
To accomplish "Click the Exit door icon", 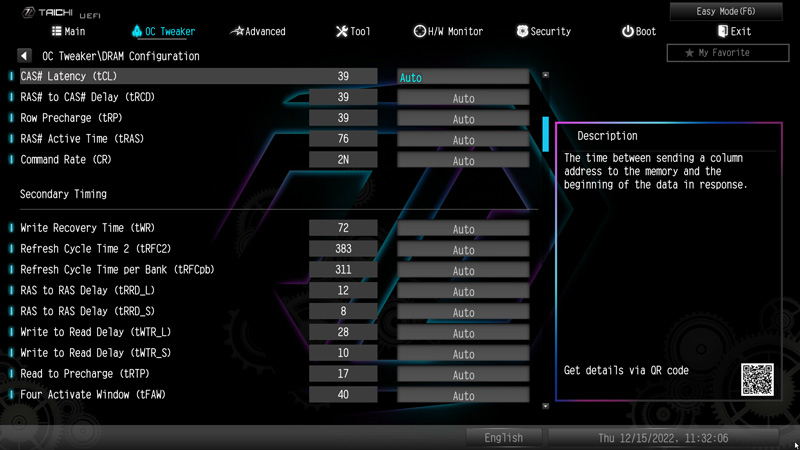I will [x=722, y=32].
